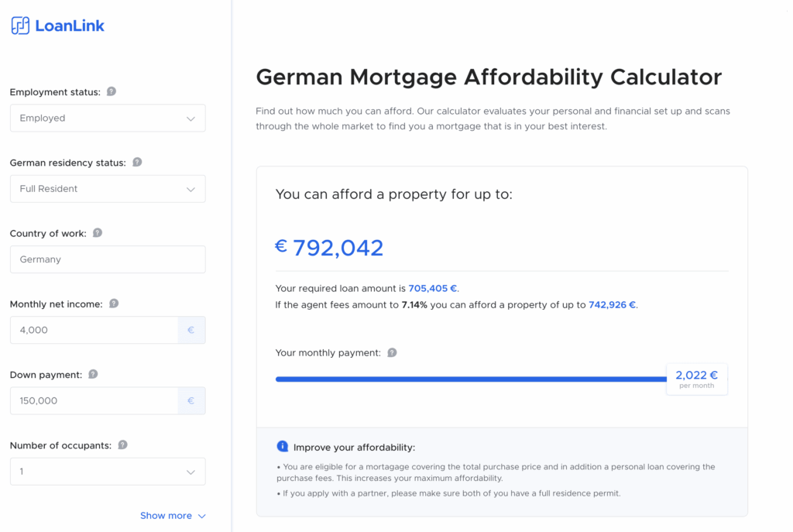This screenshot has height=532, width=793.
Task: Click the blue info icon by Improve your affordability
Action: [282, 447]
